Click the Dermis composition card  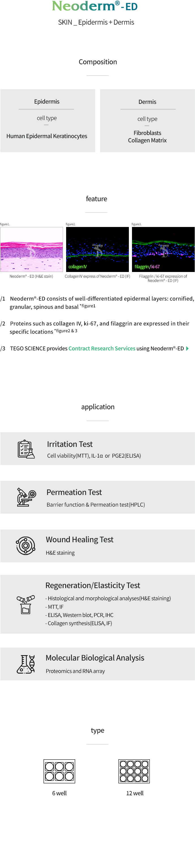147,121
